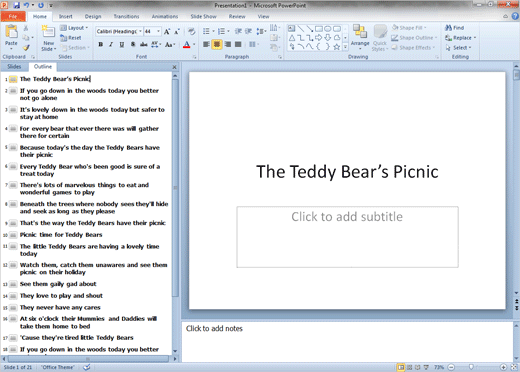Open Shape Fill options
This screenshot has width=520, height=372.
click(409, 28)
